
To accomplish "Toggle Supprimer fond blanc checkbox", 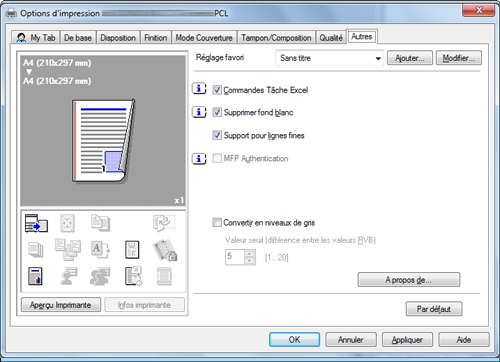I will click(x=217, y=112).
